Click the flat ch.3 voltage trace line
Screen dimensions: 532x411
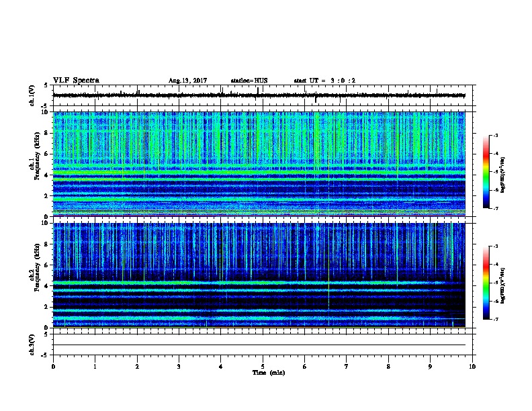click(259, 345)
